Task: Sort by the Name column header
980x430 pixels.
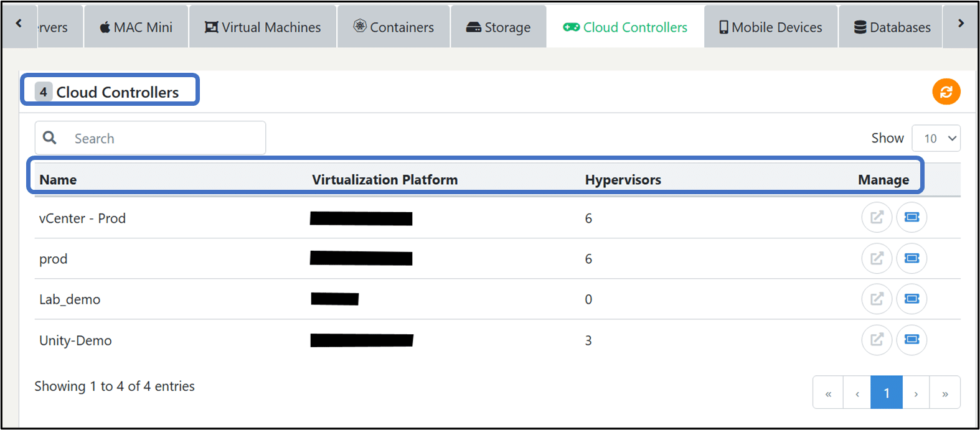Action: coord(58,180)
